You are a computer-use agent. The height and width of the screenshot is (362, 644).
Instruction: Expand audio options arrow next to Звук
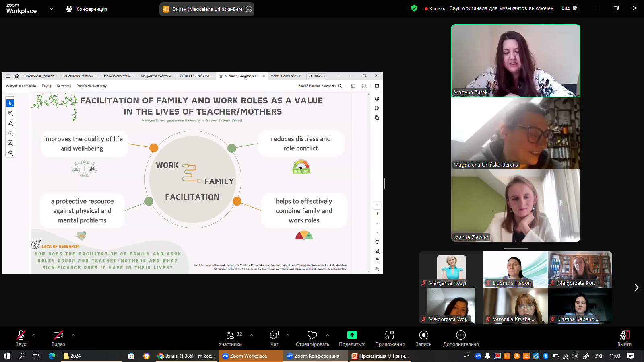pos(34,335)
